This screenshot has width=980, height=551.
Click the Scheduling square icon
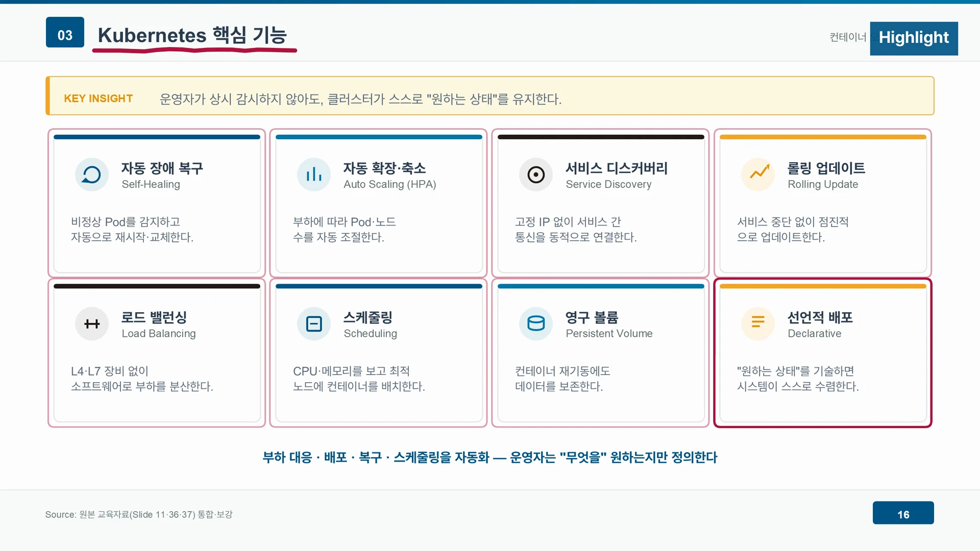(314, 324)
